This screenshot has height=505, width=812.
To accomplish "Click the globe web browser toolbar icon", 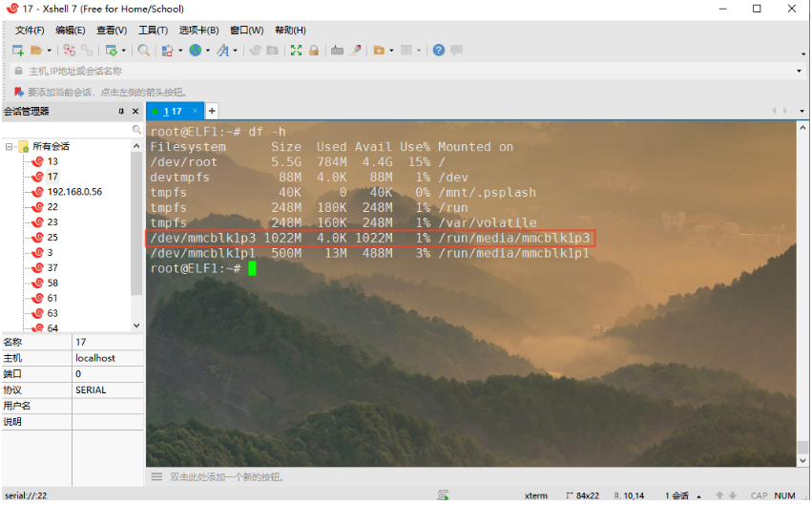I will (195, 50).
